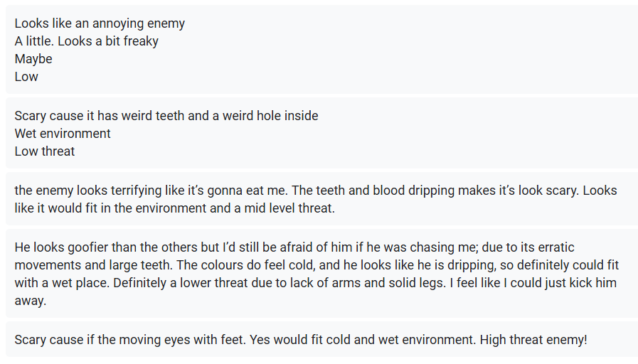Select the 'Scary cause if the moving eyes' sentence
This screenshot has width=638, height=364.
point(130,340)
